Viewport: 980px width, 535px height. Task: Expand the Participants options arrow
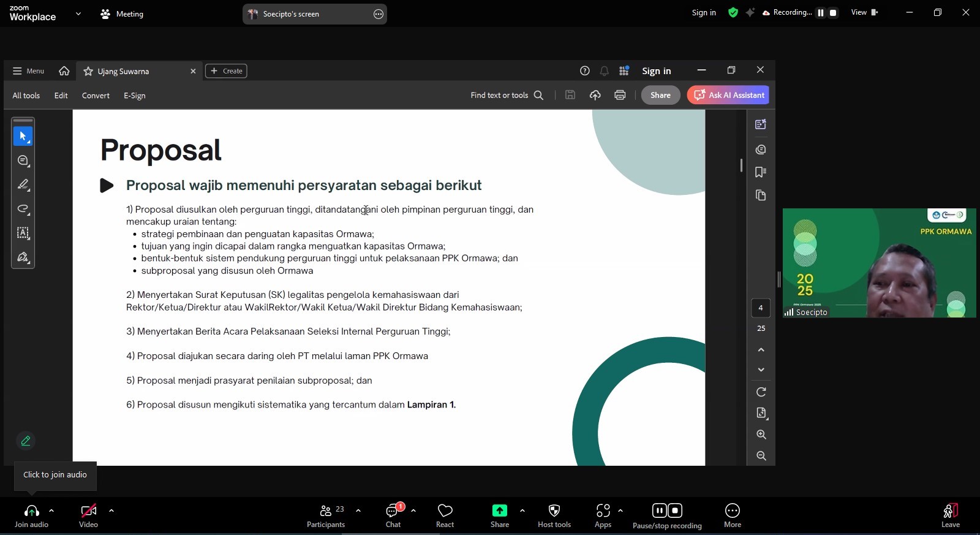coord(358,510)
